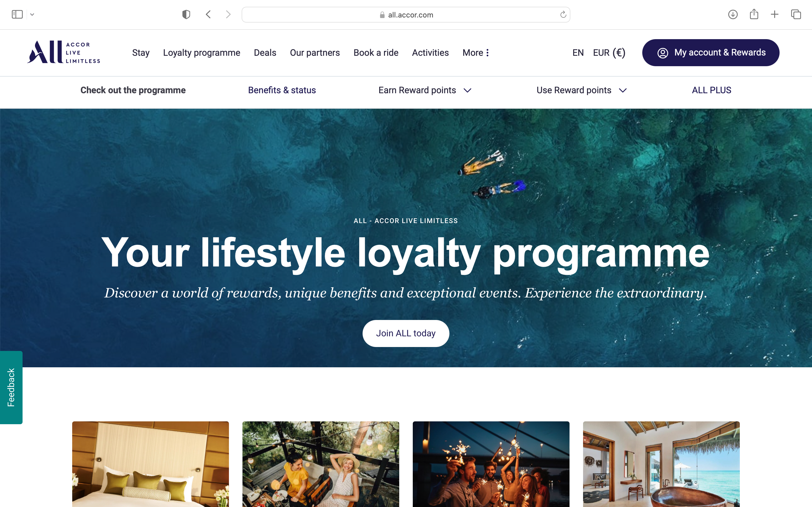Select the Benefits & status tab
812x507 pixels.
tap(282, 90)
